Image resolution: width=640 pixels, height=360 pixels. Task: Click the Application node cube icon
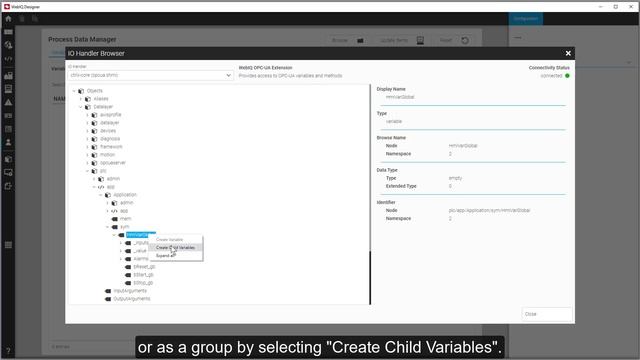coord(108,195)
